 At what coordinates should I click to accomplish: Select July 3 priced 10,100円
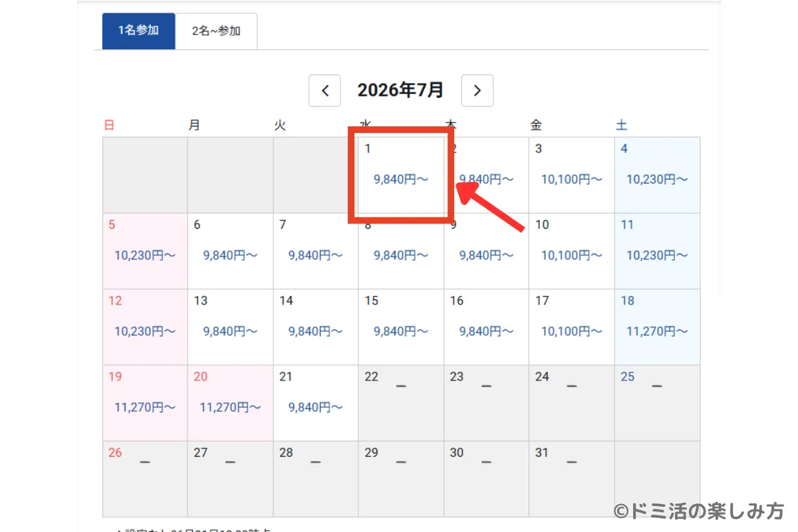(x=572, y=176)
